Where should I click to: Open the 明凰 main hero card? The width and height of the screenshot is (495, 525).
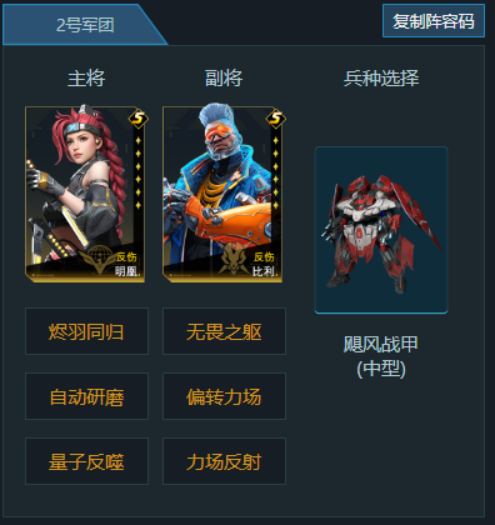(x=85, y=194)
